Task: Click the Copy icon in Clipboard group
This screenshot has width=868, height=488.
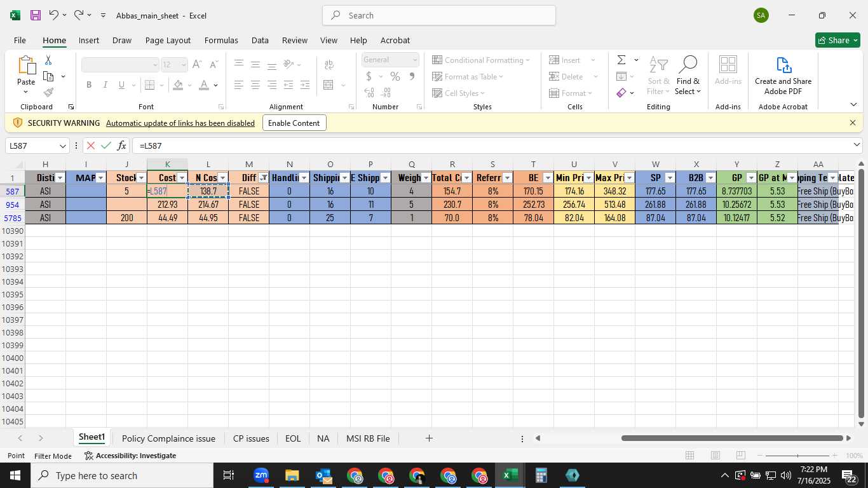Action: [x=48, y=76]
